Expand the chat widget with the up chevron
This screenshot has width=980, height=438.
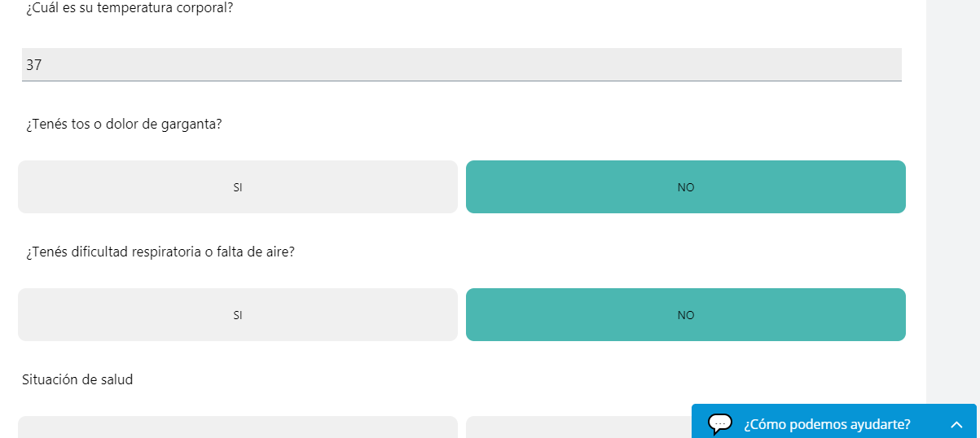956,424
